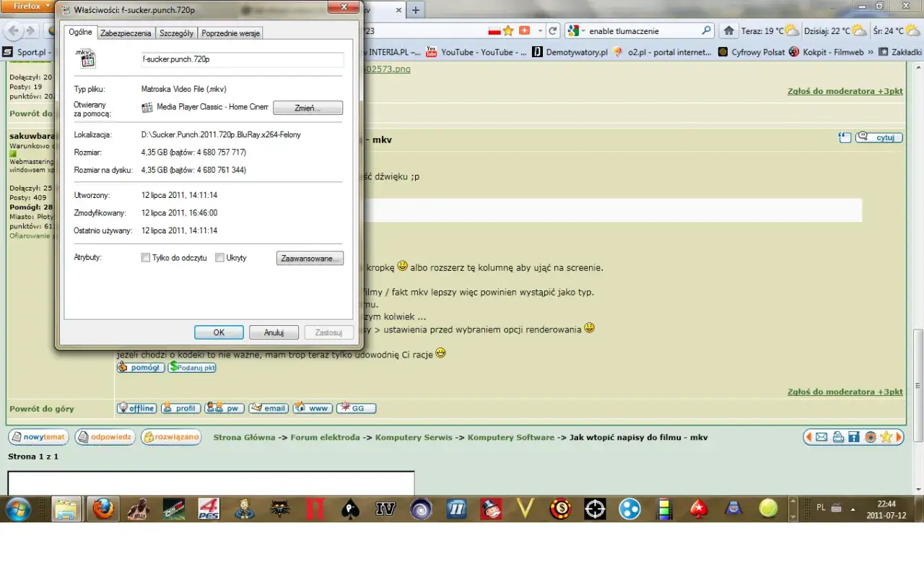Enable the 'Tylko do odczytu' checkbox
The height and width of the screenshot is (583, 924).
tap(146, 258)
